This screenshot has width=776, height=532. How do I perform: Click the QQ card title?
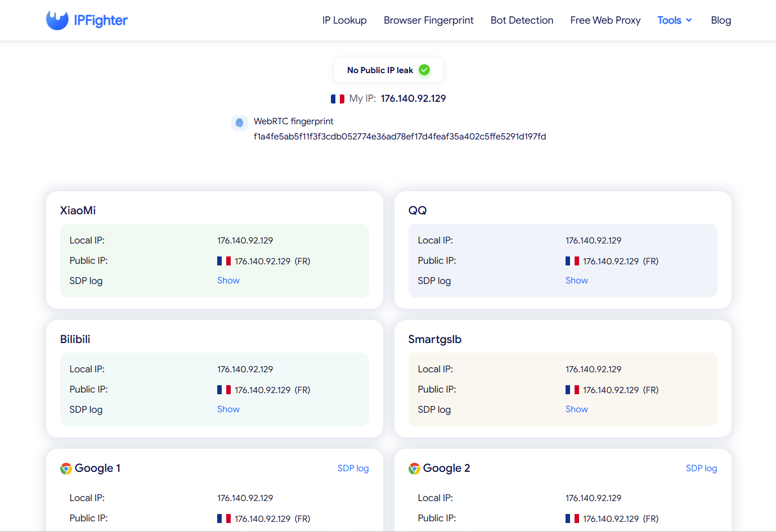418,210
